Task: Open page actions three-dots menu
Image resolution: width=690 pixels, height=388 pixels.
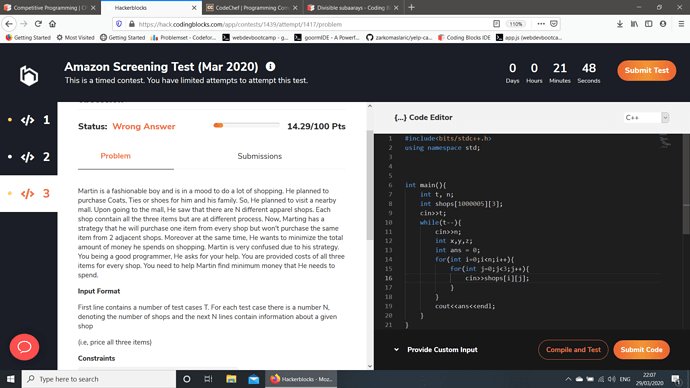Action: pyautogui.click(x=541, y=24)
